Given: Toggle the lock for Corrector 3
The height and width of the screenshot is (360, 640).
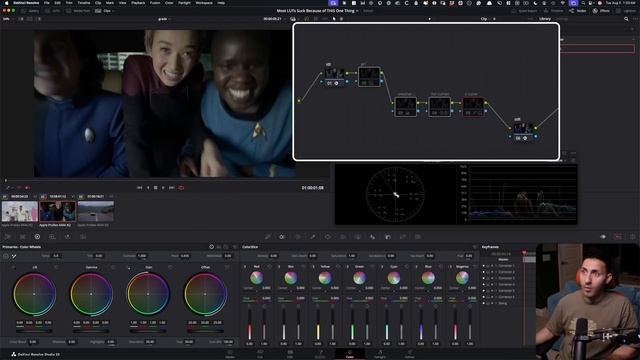Looking at the screenshot, I should pyautogui.click(x=488, y=278).
